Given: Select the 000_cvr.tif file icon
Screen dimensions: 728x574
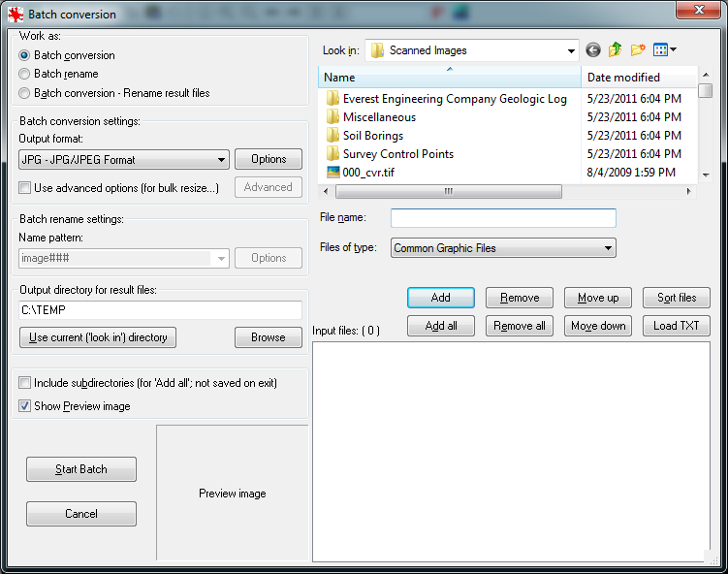Looking at the screenshot, I should [332, 173].
